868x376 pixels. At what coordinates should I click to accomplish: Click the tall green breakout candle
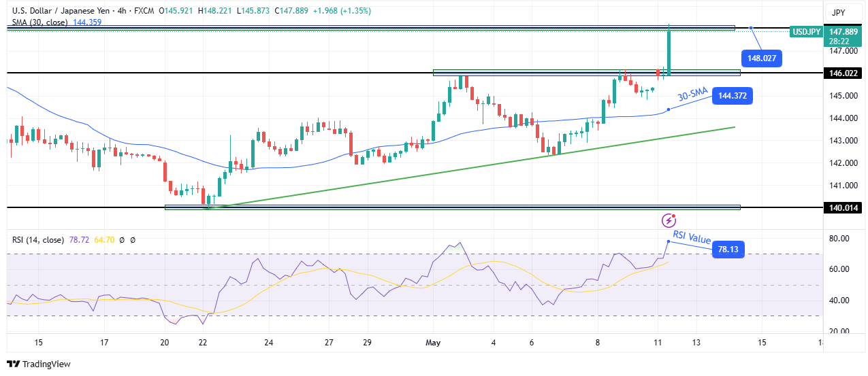point(669,51)
